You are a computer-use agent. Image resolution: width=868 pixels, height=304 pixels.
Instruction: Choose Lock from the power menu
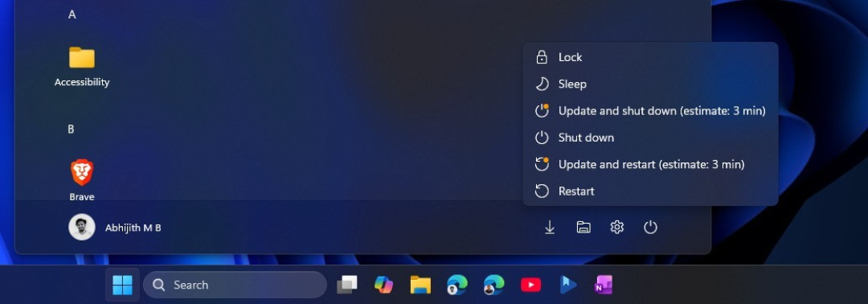click(x=650, y=57)
